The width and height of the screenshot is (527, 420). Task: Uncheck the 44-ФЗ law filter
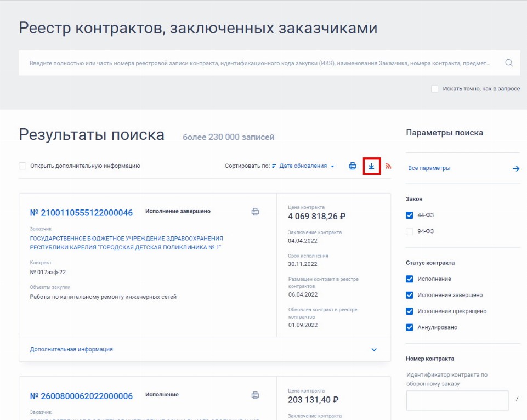tap(410, 215)
